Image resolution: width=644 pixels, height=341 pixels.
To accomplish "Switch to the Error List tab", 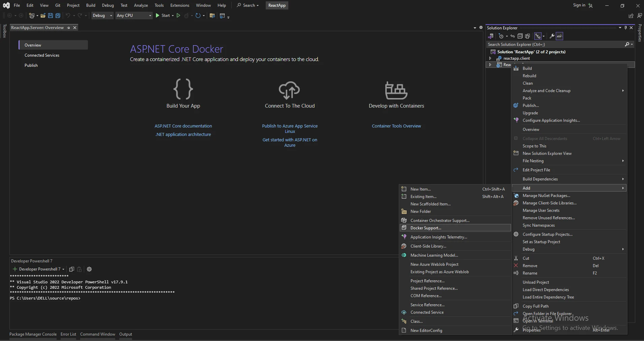I will pos(68,334).
